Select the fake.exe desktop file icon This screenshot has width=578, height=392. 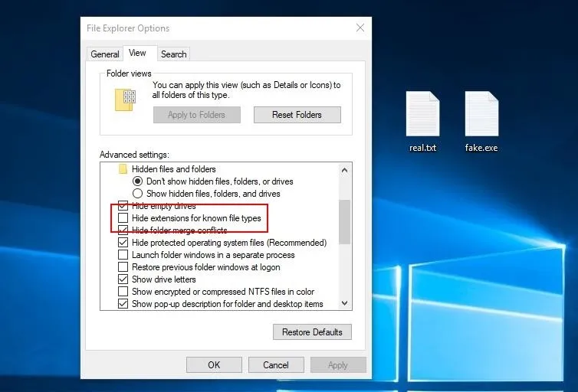click(x=481, y=114)
